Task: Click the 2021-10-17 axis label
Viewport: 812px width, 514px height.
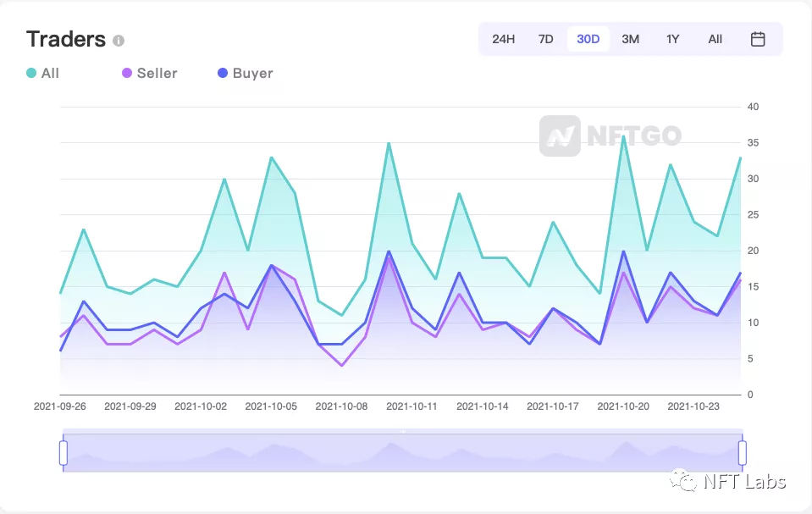Action: pos(553,406)
